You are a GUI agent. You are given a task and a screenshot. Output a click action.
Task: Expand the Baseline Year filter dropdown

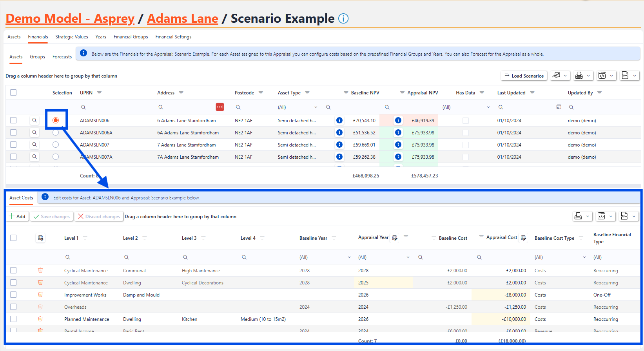coord(349,257)
